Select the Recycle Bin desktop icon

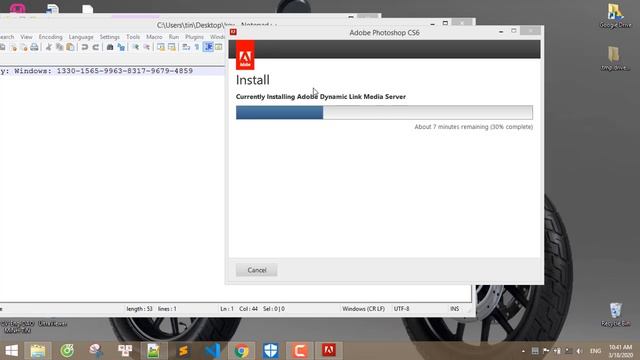pos(616,315)
